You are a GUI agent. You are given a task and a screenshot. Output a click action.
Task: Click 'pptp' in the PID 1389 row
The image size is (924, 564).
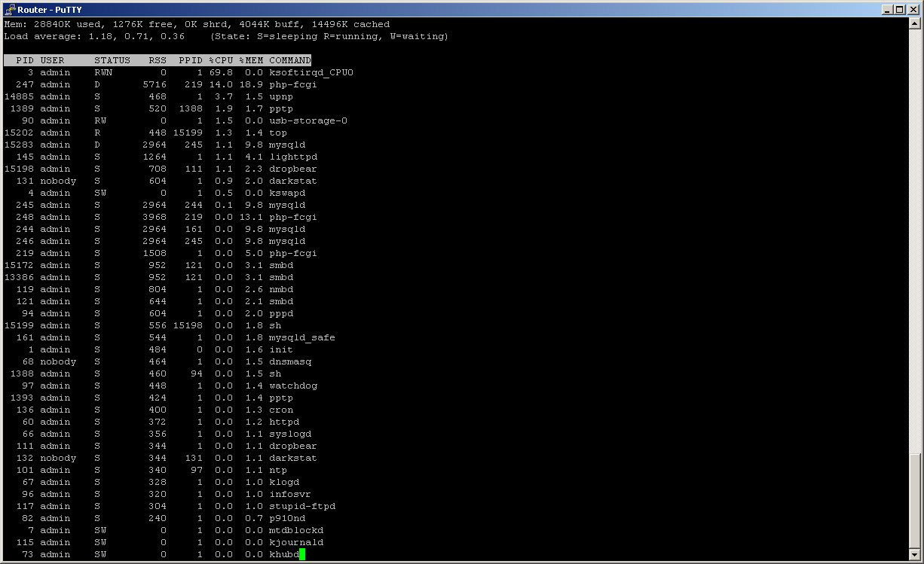pos(281,108)
